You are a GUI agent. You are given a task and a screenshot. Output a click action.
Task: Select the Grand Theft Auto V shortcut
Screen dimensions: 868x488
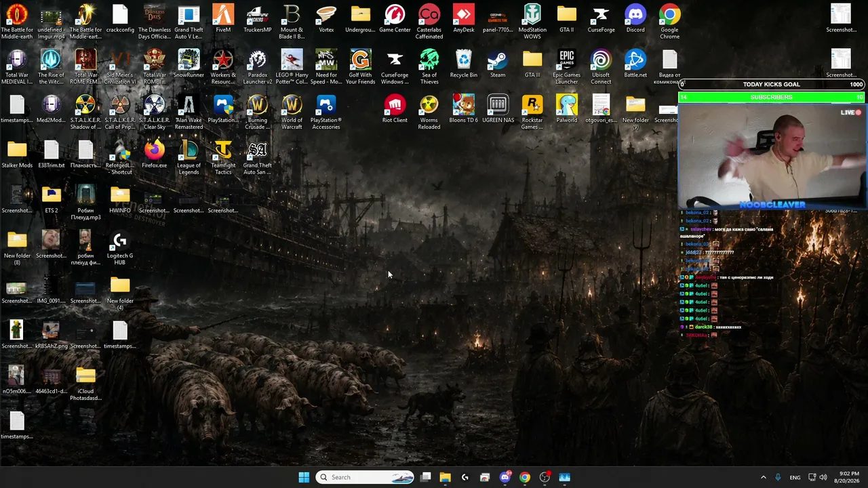pos(189,22)
